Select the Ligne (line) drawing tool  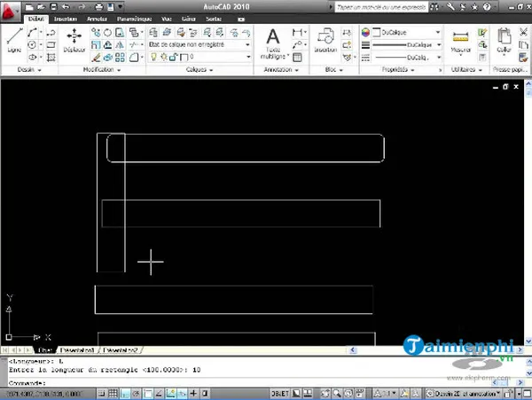coord(14,40)
